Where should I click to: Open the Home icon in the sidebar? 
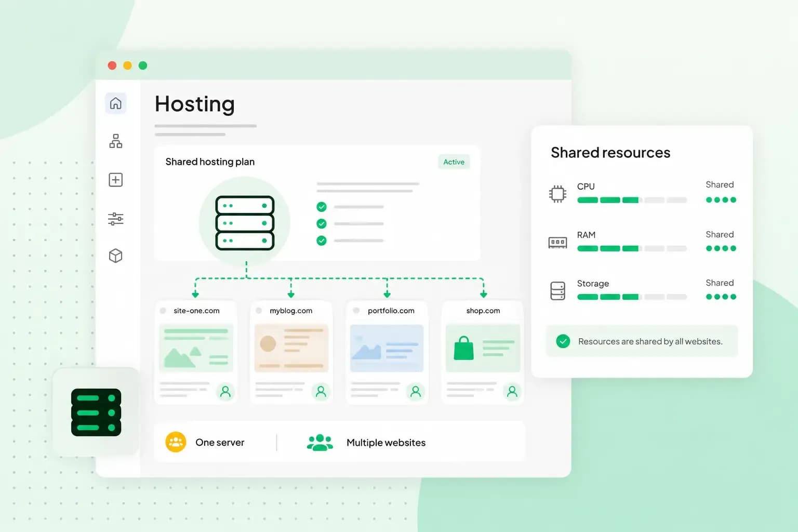(x=116, y=103)
